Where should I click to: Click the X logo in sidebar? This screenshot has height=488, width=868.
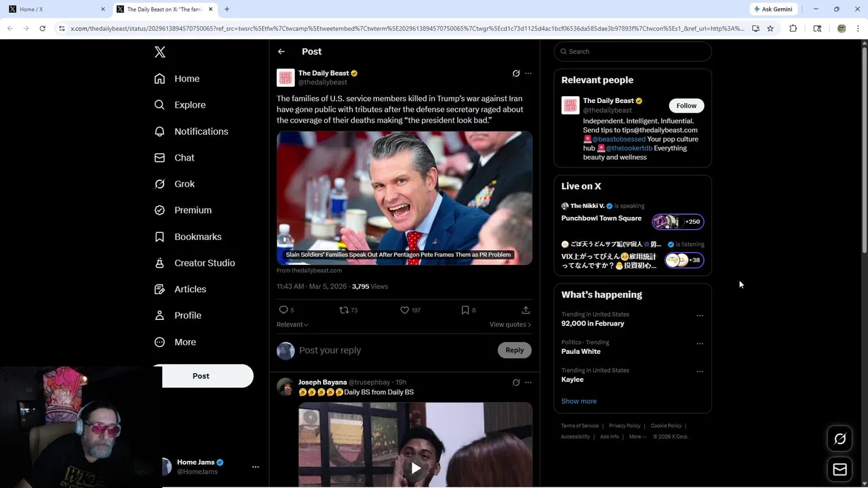(x=160, y=52)
